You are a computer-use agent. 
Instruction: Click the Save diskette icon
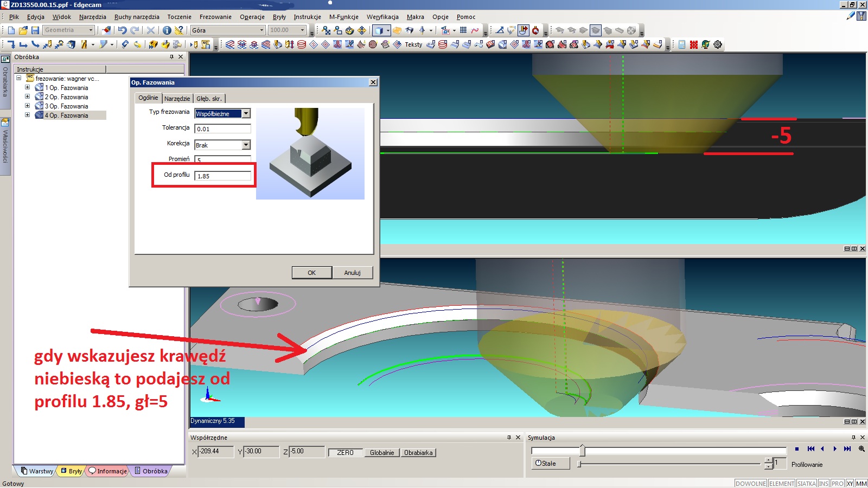(x=35, y=30)
